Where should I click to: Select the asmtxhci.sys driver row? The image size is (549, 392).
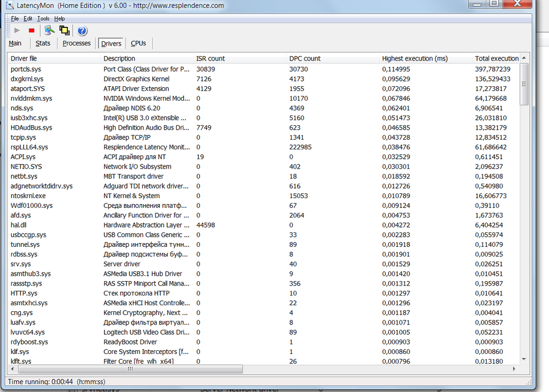pyautogui.click(x=264, y=303)
